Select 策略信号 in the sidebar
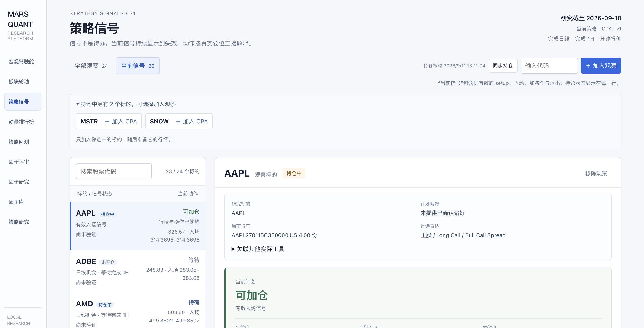Image resolution: width=644 pixels, height=328 pixels. click(x=23, y=102)
